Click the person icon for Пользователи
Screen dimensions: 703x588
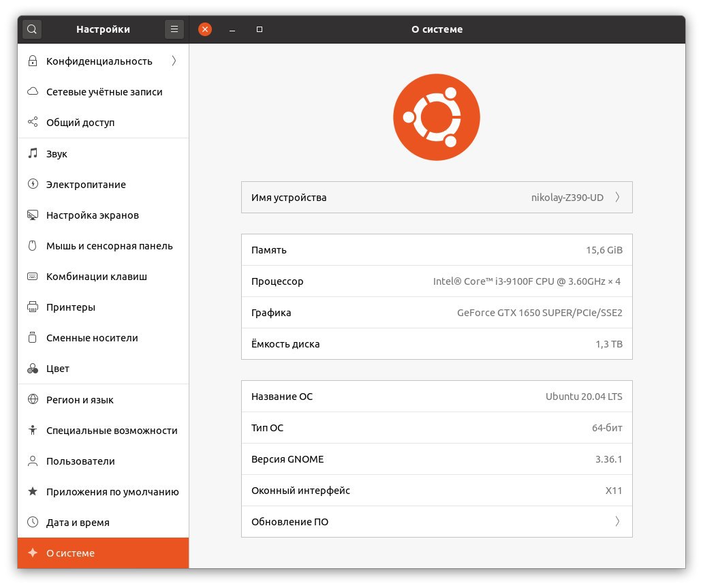point(32,461)
